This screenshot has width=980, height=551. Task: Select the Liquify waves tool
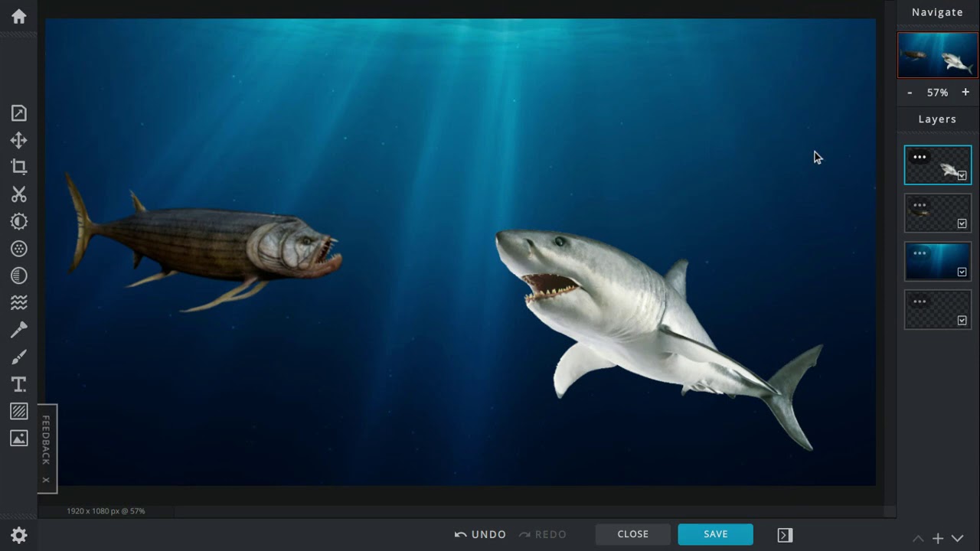19,303
